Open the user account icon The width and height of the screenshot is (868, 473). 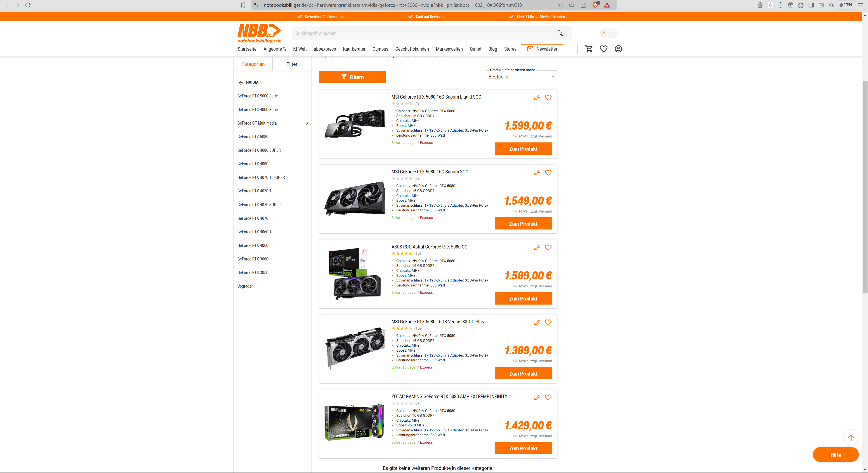[618, 49]
